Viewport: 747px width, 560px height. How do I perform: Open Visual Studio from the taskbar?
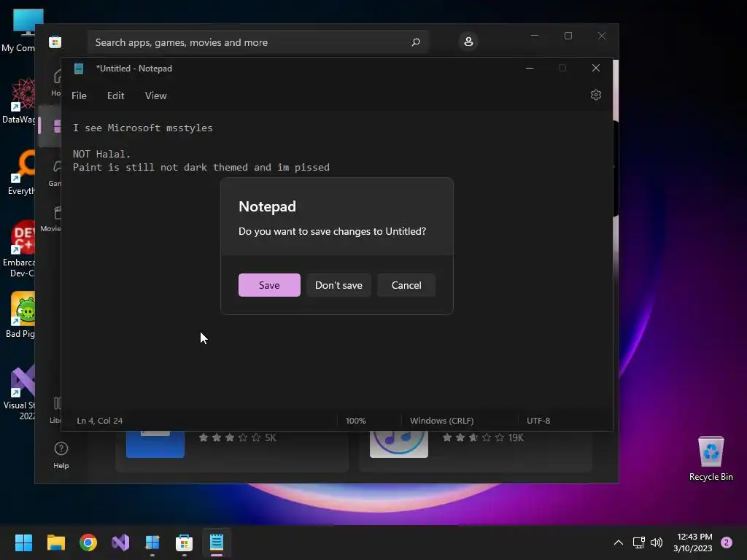tap(120, 542)
